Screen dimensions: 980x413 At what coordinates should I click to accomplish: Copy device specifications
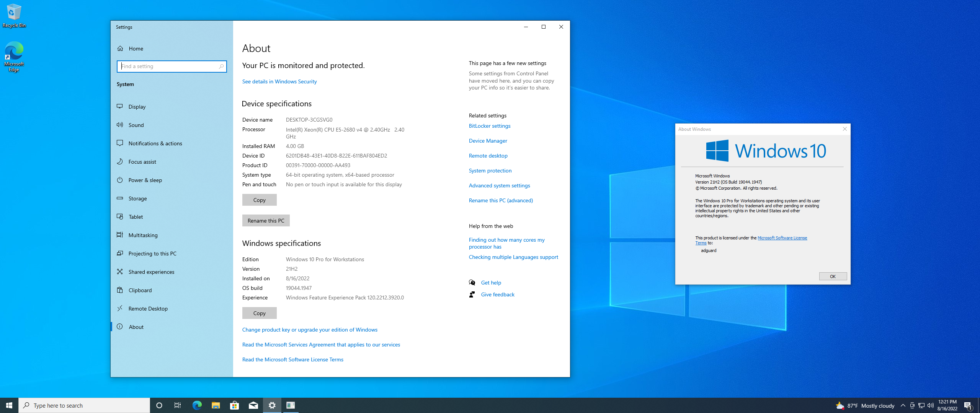tap(259, 200)
